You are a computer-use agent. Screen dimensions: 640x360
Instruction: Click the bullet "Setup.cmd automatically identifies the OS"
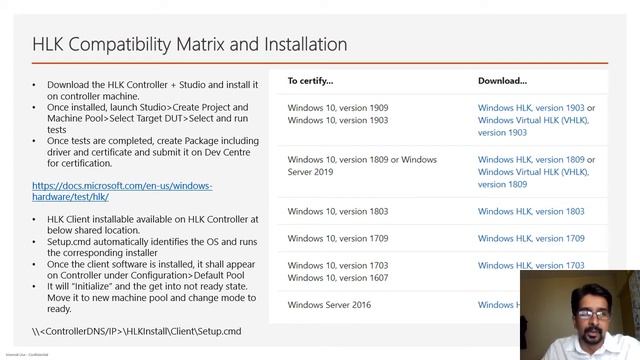pyautogui.click(x=152, y=247)
